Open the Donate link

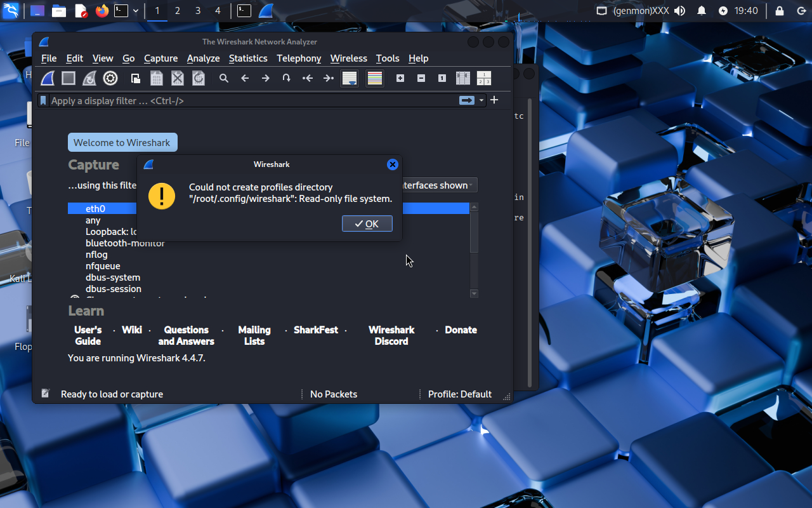pos(461,330)
